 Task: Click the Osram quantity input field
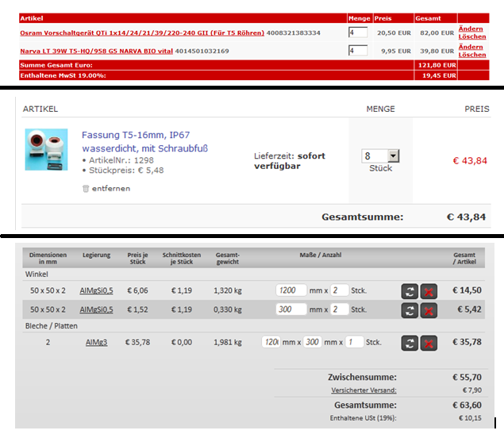point(357,33)
